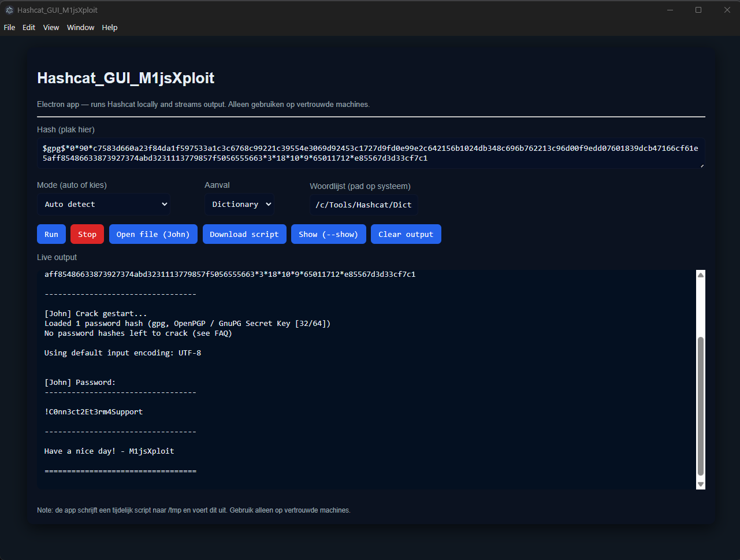Click the footer note about the /tmp script
Viewport: 740px width, 560px height.
[x=194, y=510]
